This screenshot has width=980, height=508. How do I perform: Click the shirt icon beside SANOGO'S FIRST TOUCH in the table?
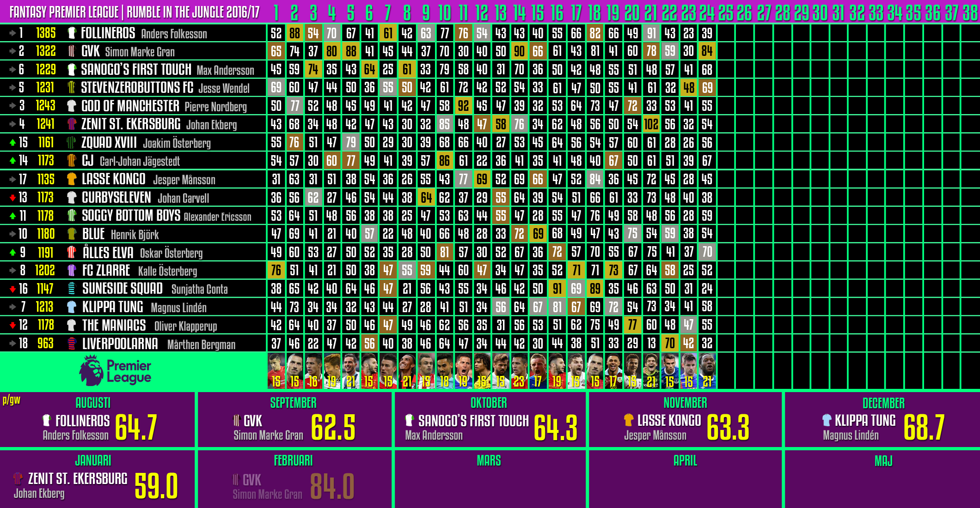[72, 69]
